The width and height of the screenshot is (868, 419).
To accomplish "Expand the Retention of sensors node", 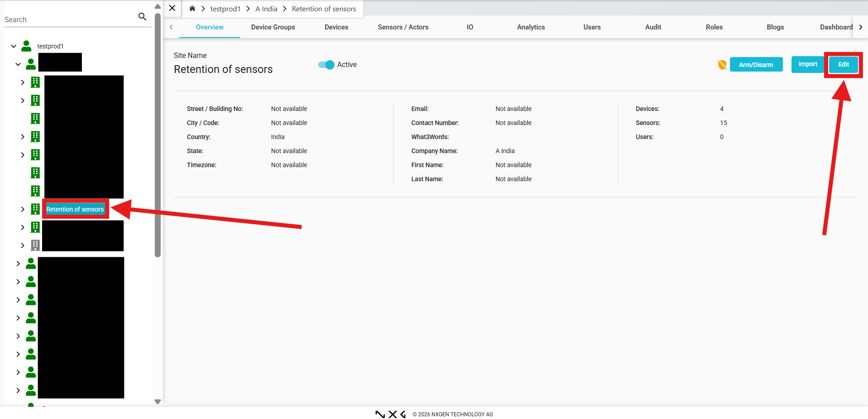I will [23, 209].
